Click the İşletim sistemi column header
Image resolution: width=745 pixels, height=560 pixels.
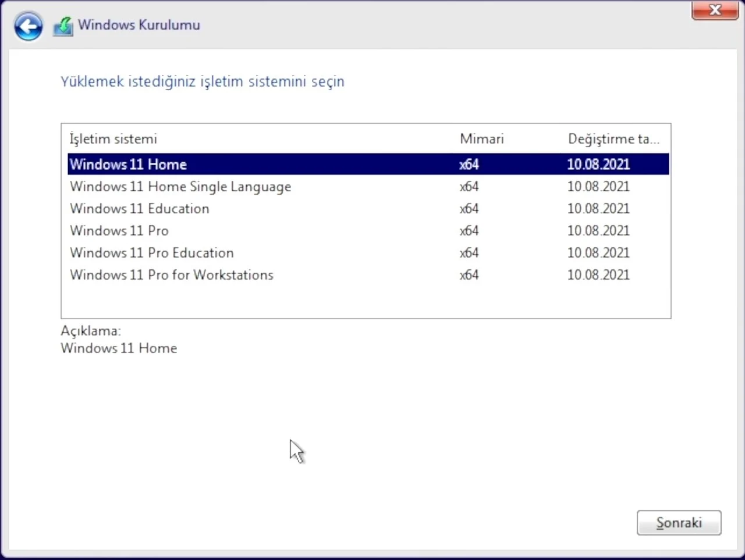click(x=113, y=139)
